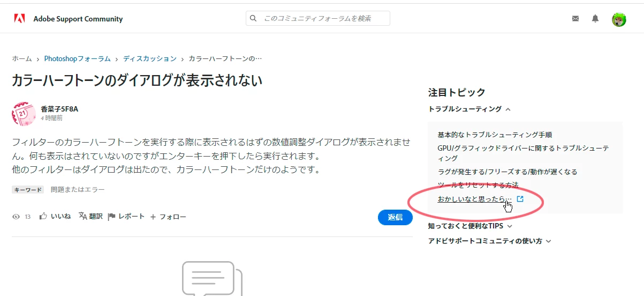This screenshot has height=296, width=644.
Task: Click the いいね label
Action: coord(60,217)
